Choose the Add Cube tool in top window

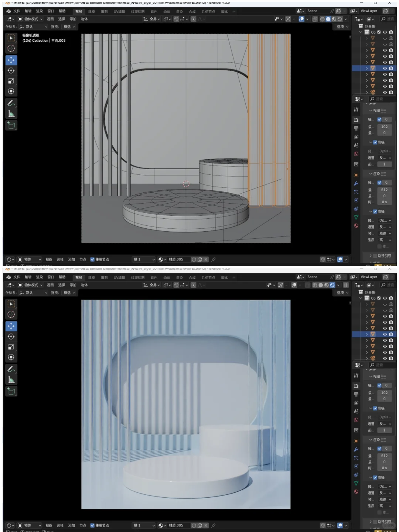click(11, 126)
